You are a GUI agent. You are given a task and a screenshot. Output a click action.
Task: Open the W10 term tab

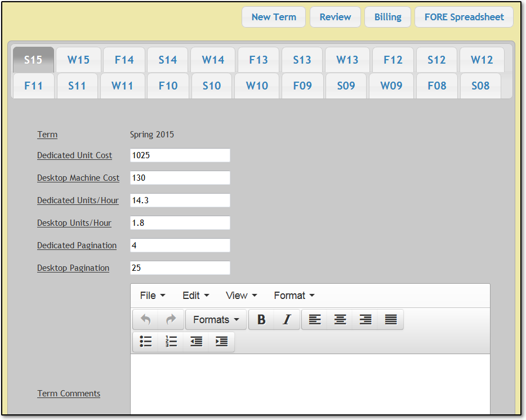click(x=257, y=86)
